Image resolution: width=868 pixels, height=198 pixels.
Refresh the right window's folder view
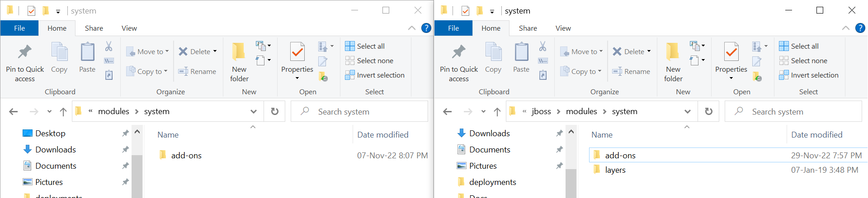click(708, 111)
